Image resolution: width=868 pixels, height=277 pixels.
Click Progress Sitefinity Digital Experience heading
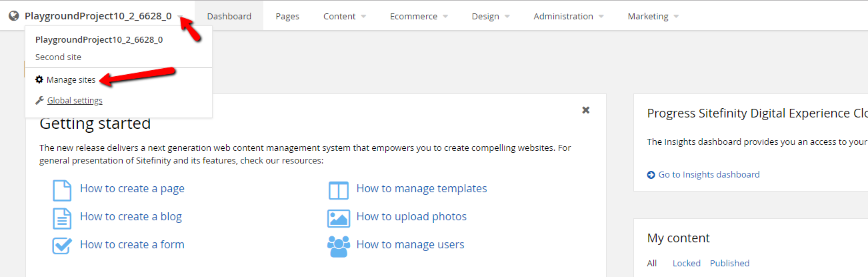coord(757,114)
